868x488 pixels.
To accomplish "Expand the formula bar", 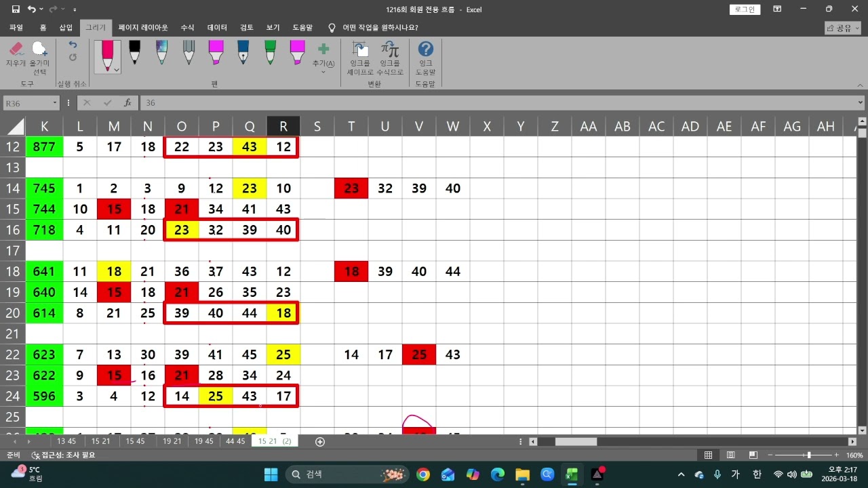I will pyautogui.click(x=861, y=103).
